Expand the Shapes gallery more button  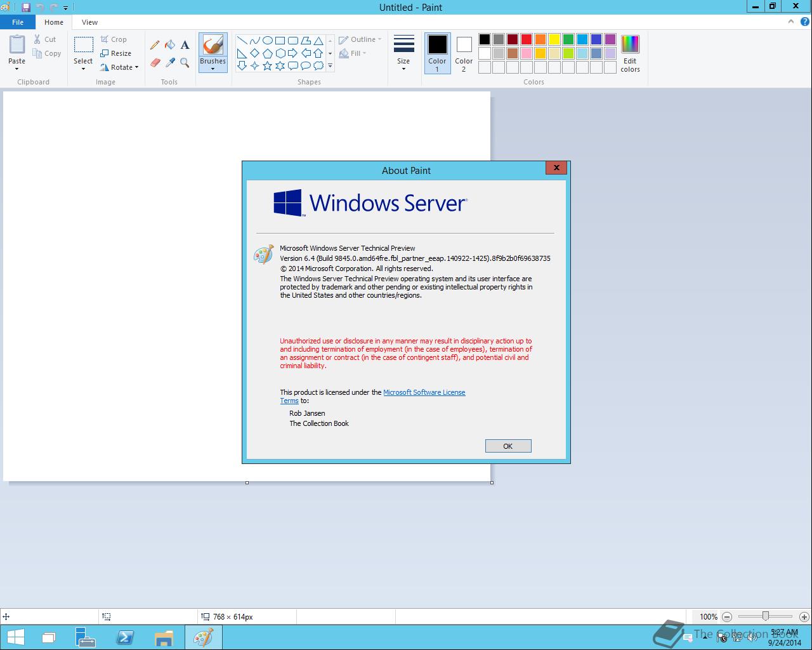pos(330,65)
